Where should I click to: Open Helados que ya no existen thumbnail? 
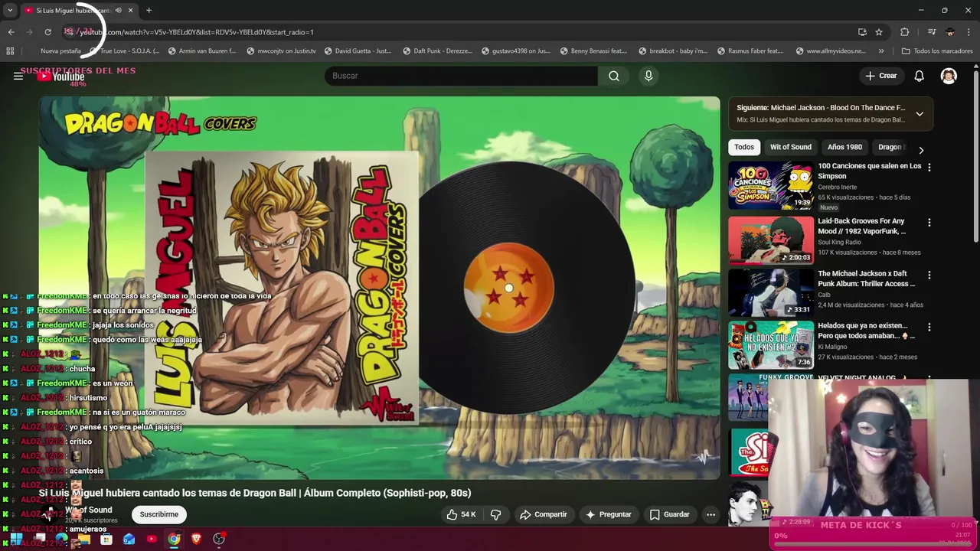coord(770,344)
